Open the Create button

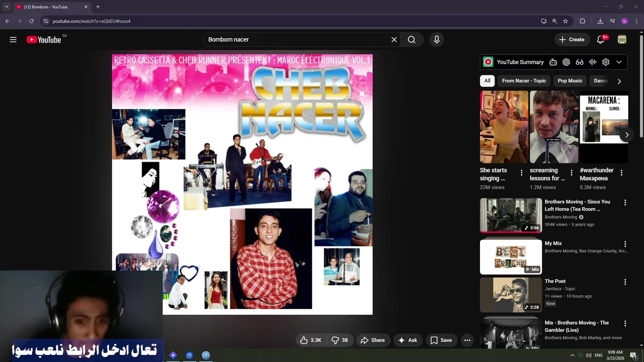tap(572, 40)
